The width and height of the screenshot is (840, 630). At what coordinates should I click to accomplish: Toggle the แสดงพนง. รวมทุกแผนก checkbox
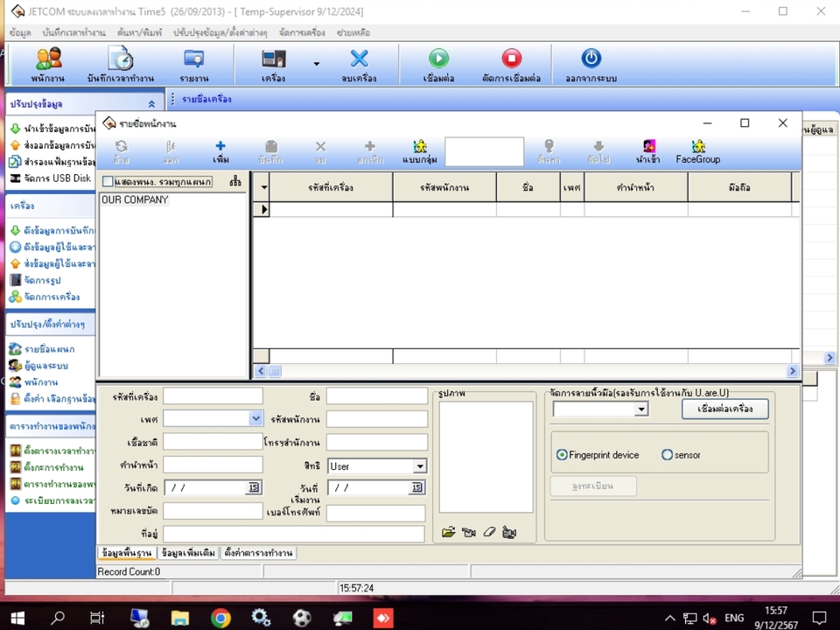pyautogui.click(x=108, y=182)
